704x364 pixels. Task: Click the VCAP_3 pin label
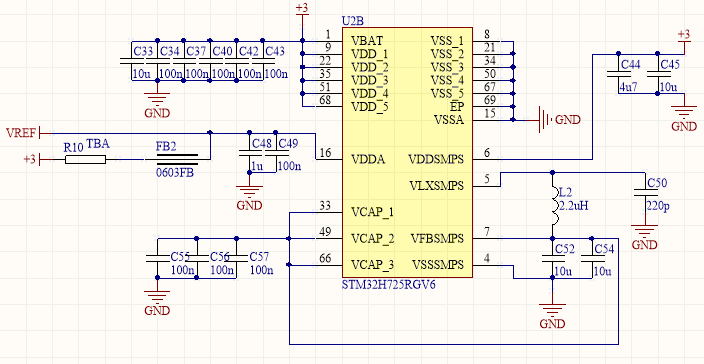pos(373,264)
